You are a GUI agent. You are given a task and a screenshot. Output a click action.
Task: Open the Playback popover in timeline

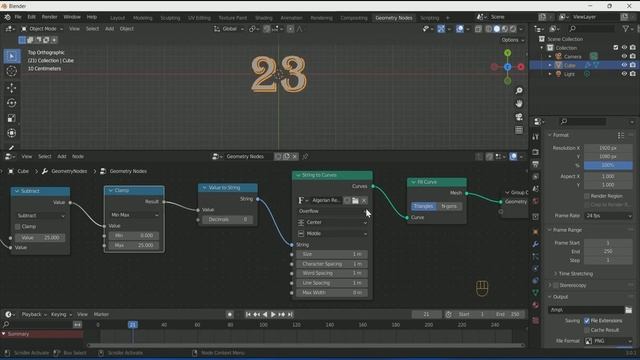[x=34, y=314]
